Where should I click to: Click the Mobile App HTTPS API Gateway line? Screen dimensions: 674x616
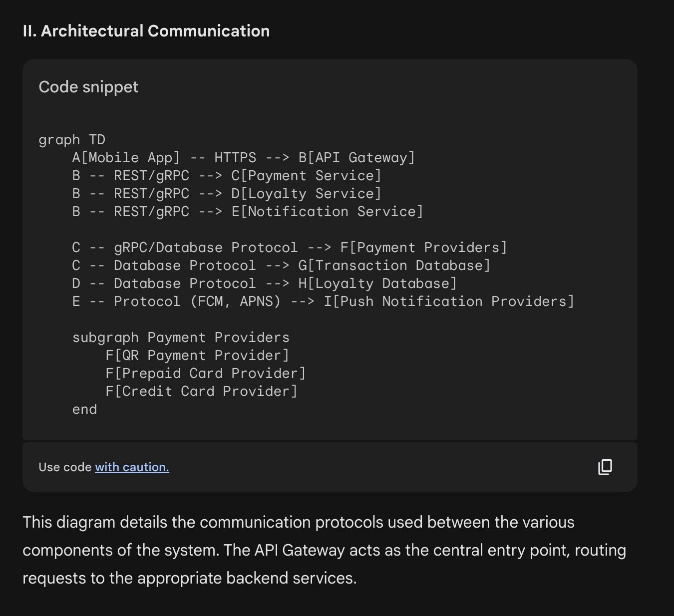pos(243,158)
